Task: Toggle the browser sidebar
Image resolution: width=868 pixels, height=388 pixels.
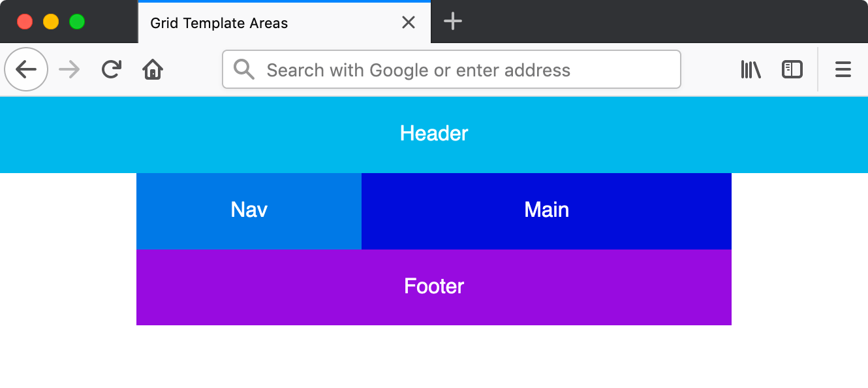Action: click(792, 69)
